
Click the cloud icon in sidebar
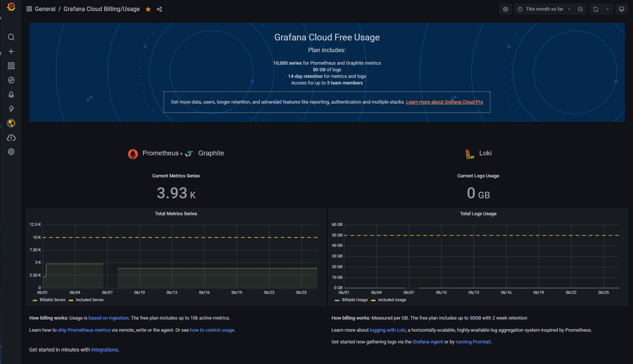(x=11, y=138)
